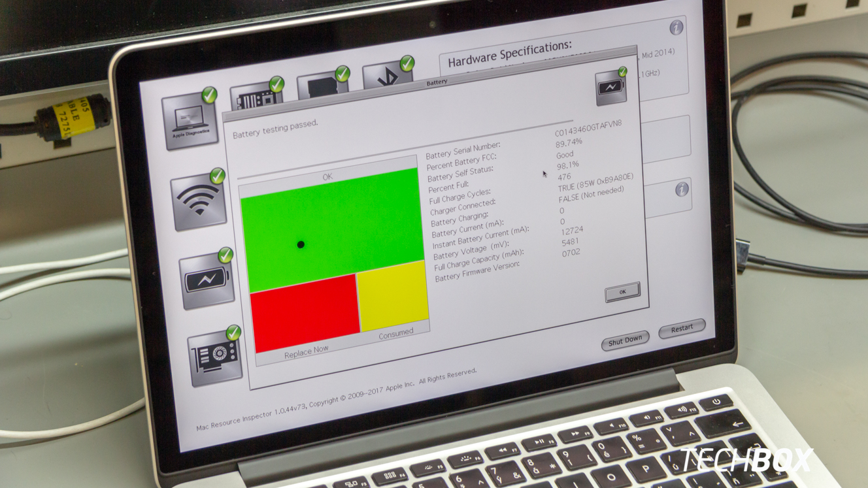Click the self status value "Good"
Image resolution: width=868 pixels, height=488 pixels.
(565, 155)
